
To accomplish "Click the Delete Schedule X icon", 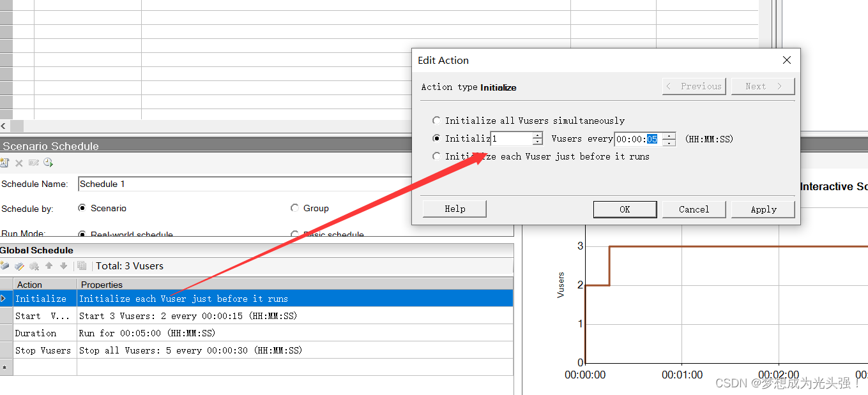I will tap(19, 163).
